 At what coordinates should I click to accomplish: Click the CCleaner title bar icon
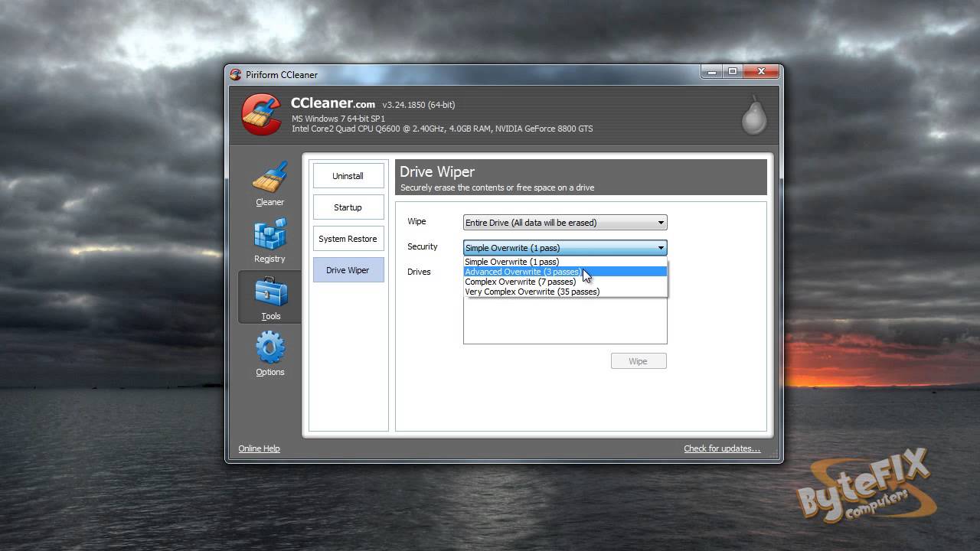click(x=236, y=74)
